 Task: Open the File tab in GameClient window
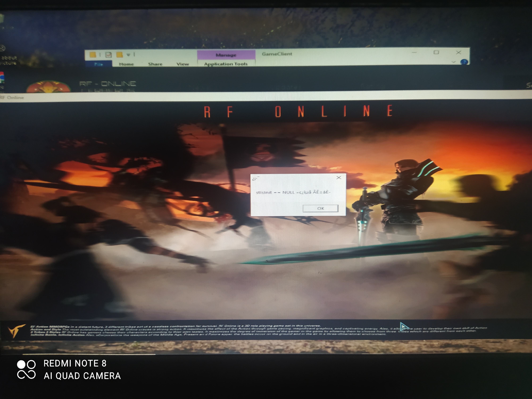99,64
